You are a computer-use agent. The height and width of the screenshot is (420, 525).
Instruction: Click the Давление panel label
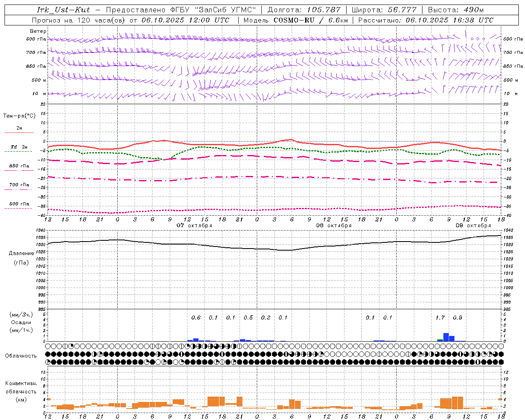point(21,253)
